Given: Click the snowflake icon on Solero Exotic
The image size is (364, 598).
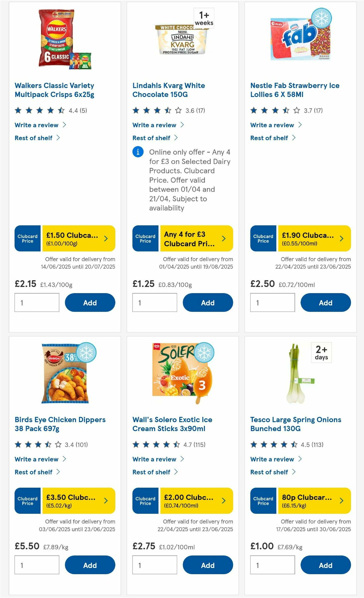Looking at the screenshot, I should click(x=204, y=352).
